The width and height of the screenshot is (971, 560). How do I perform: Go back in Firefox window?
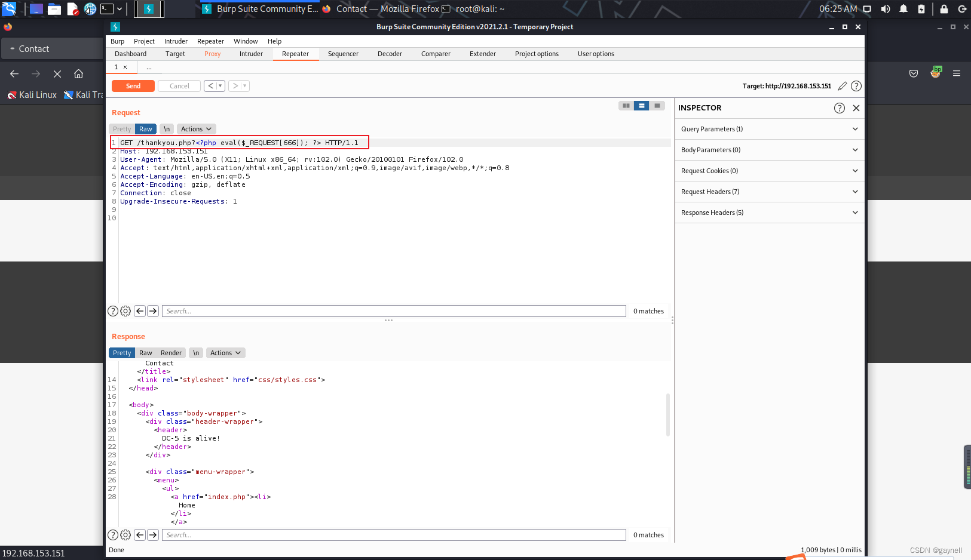click(x=14, y=74)
